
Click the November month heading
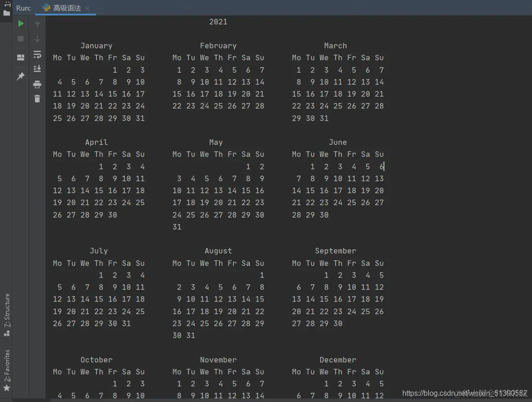click(x=218, y=360)
